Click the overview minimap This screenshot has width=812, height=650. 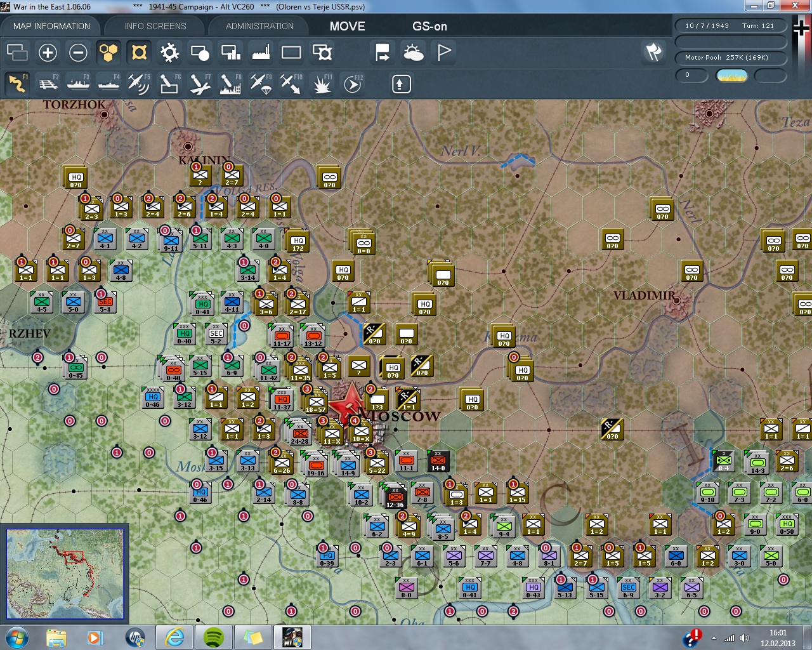65,574
